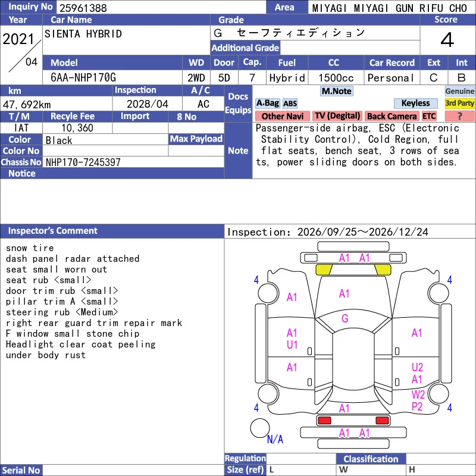Image resolution: width=476 pixels, height=476 pixels.
Task: Click the M.Note badge
Action: point(337,91)
